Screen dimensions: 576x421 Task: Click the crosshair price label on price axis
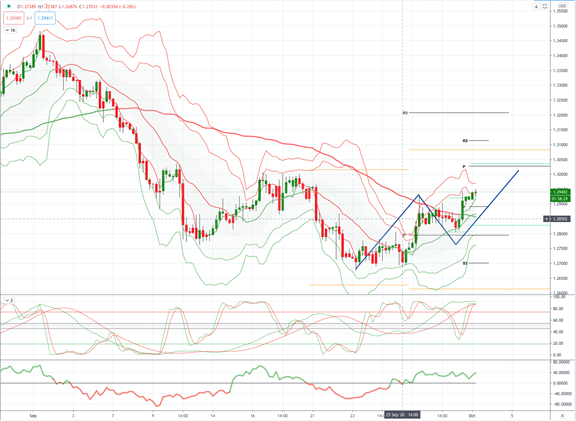click(x=557, y=219)
